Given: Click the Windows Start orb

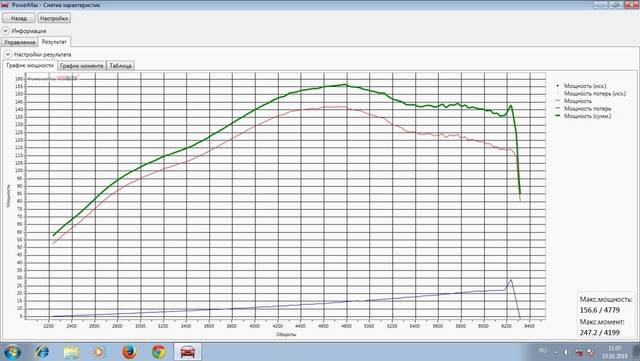Looking at the screenshot, I should point(12,352).
